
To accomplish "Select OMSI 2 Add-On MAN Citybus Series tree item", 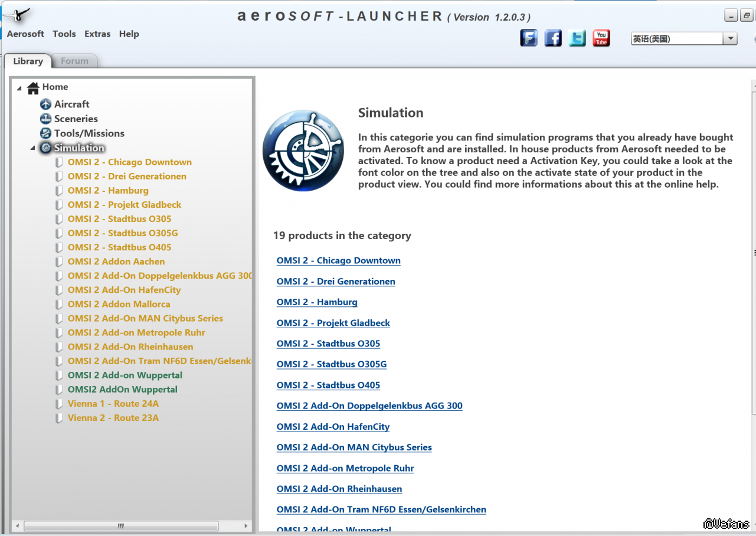I will 145,318.
